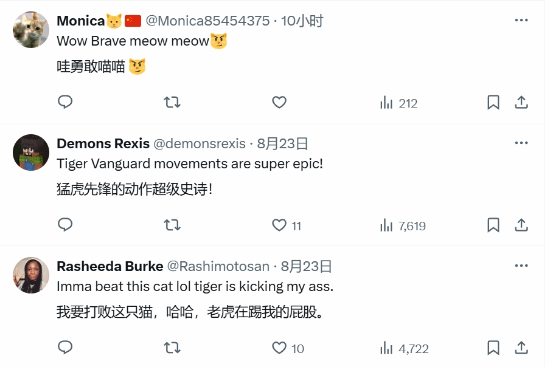Retweet Demons Rexis's Tiger Vanguard tweet
This screenshot has width=550, height=367.
tap(172, 225)
